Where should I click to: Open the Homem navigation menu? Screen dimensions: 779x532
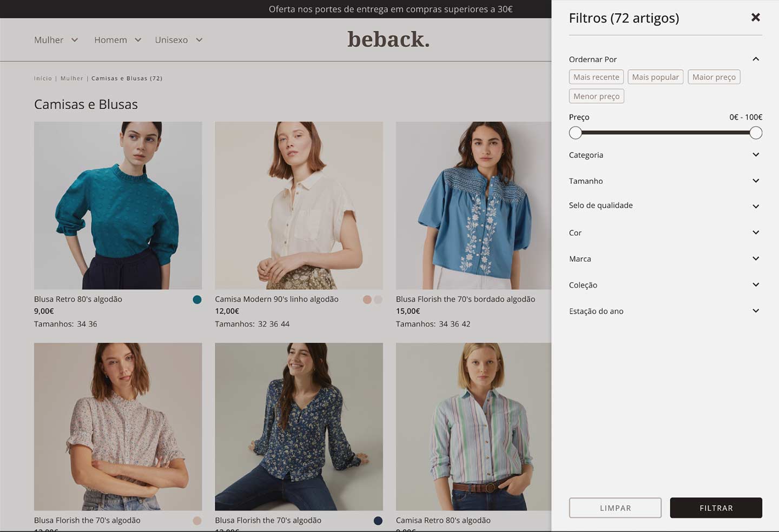(x=117, y=40)
